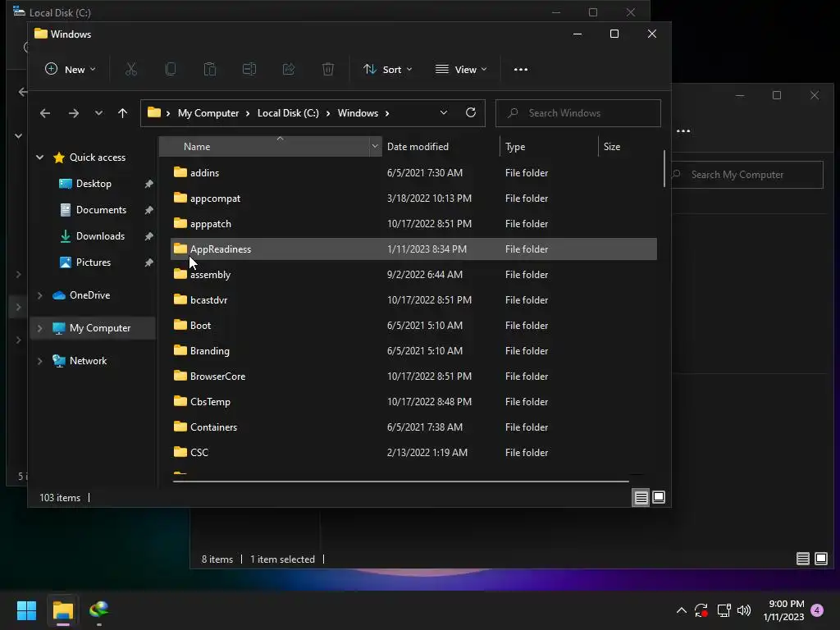Viewport: 840px width, 630px height.
Task: Select the bcastdvr folder
Action: 413,300
